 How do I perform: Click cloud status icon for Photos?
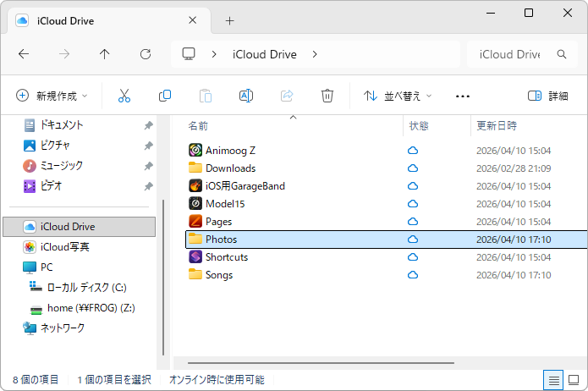click(x=413, y=239)
